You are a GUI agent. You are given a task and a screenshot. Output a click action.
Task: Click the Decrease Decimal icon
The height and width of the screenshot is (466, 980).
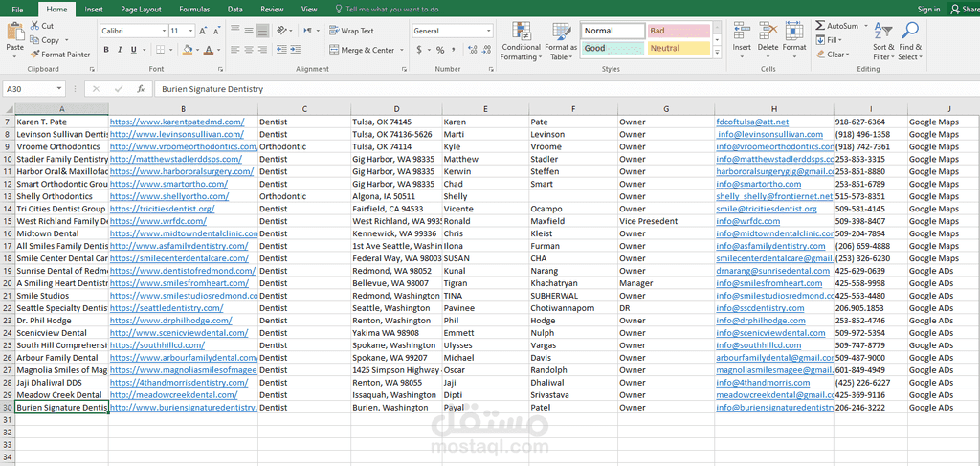[x=486, y=50]
